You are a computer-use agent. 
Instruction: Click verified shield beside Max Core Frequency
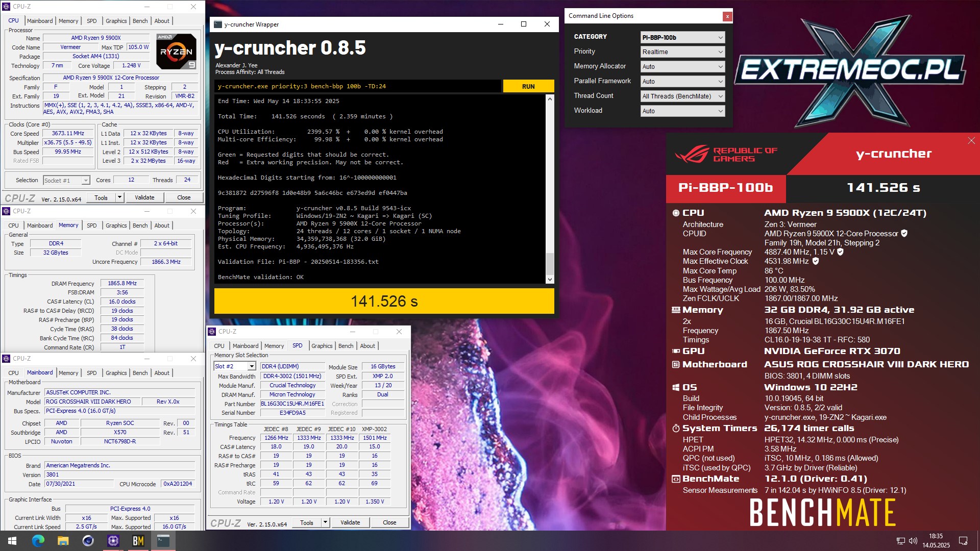pyautogui.click(x=840, y=252)
